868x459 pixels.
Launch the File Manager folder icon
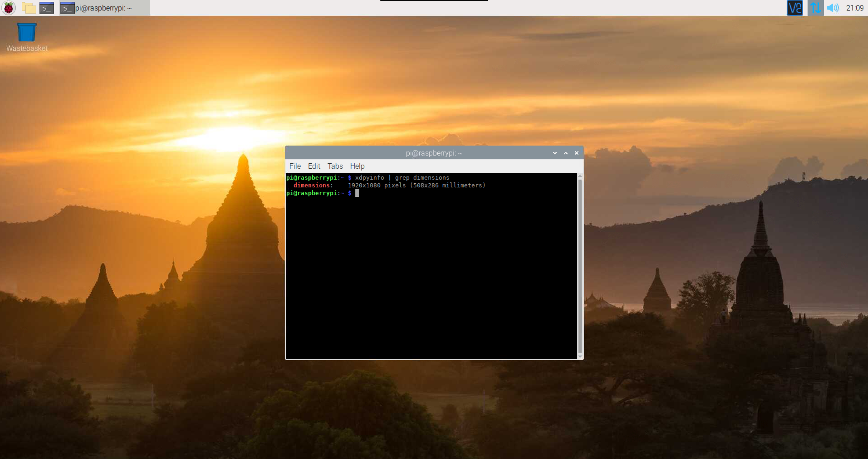pyautogui.click(x=28, y=7)
